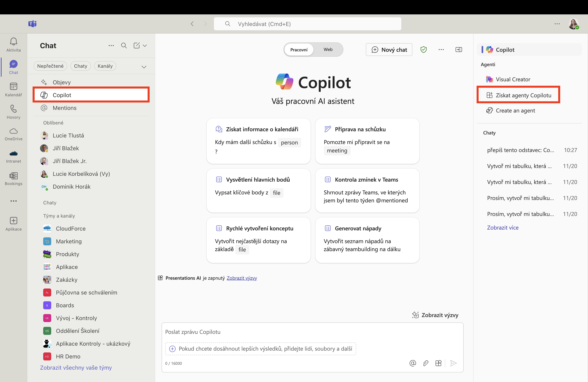The height and width of the screenshot is (382, 588).
Task: Click Získat agenty Copilotu
Action: click(518, 95)
